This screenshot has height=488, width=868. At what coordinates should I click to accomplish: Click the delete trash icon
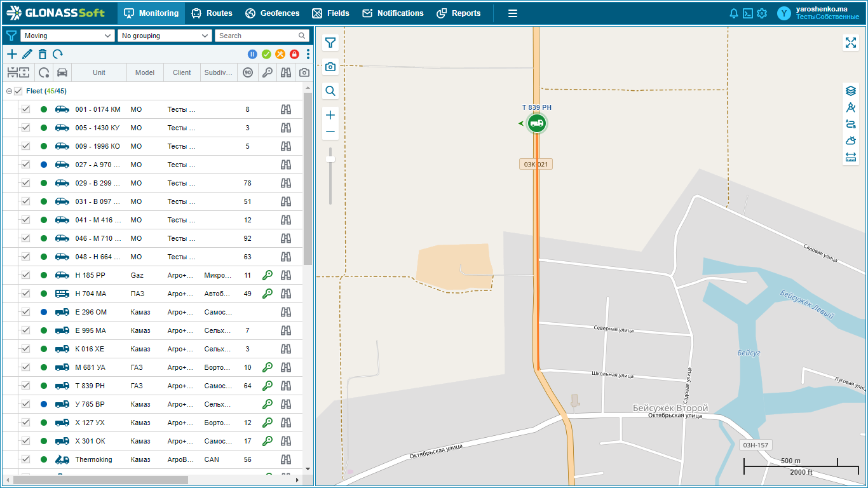[43, 55]
